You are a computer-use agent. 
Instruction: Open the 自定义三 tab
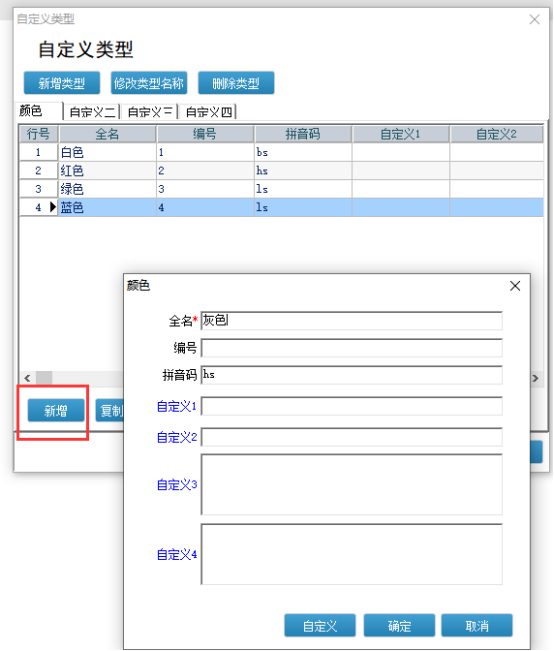point(150,112)
